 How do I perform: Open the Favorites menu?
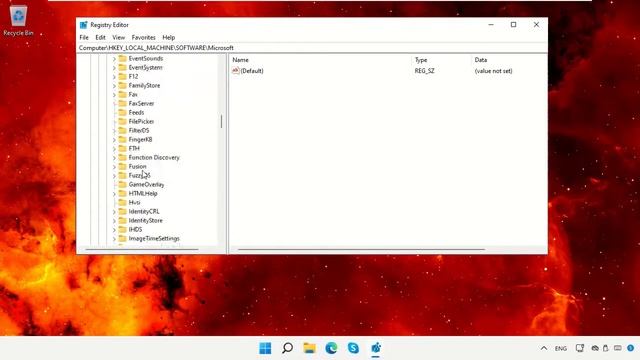pos(144,37)
